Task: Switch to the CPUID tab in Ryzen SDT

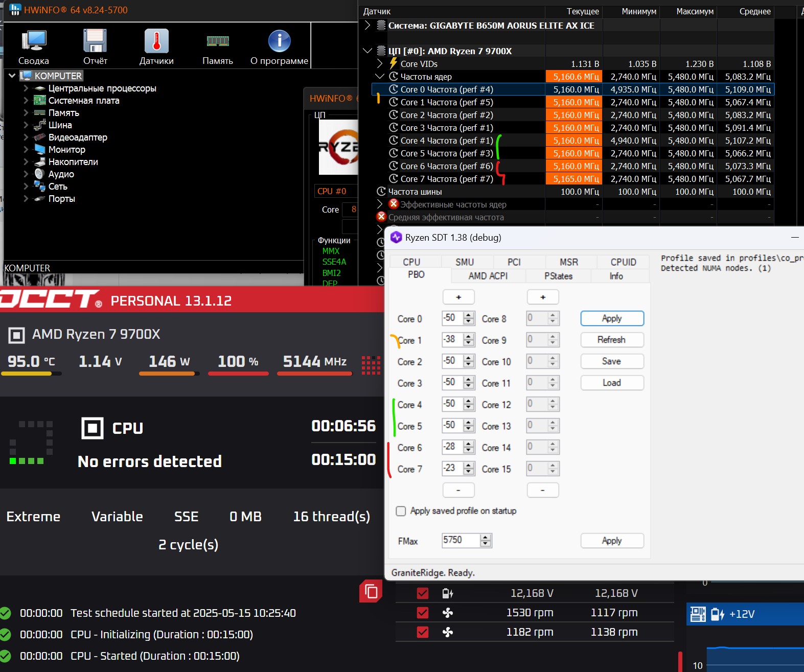Action: point(624,262)
